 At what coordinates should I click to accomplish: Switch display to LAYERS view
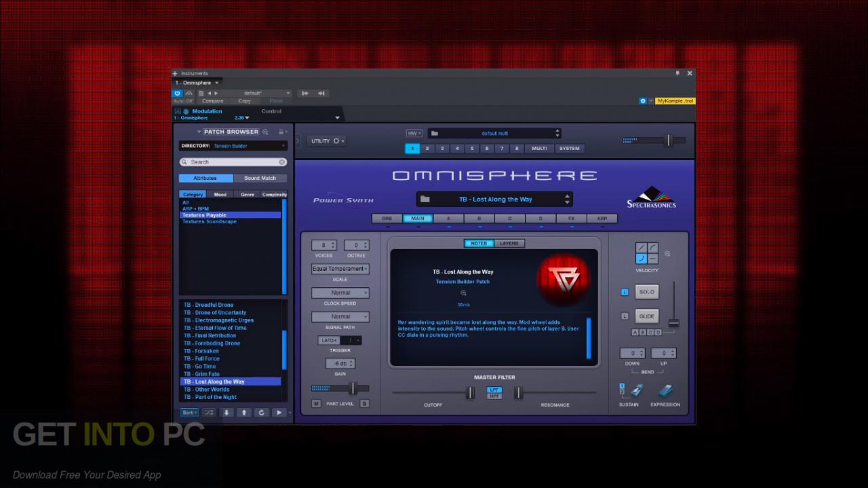509,243
